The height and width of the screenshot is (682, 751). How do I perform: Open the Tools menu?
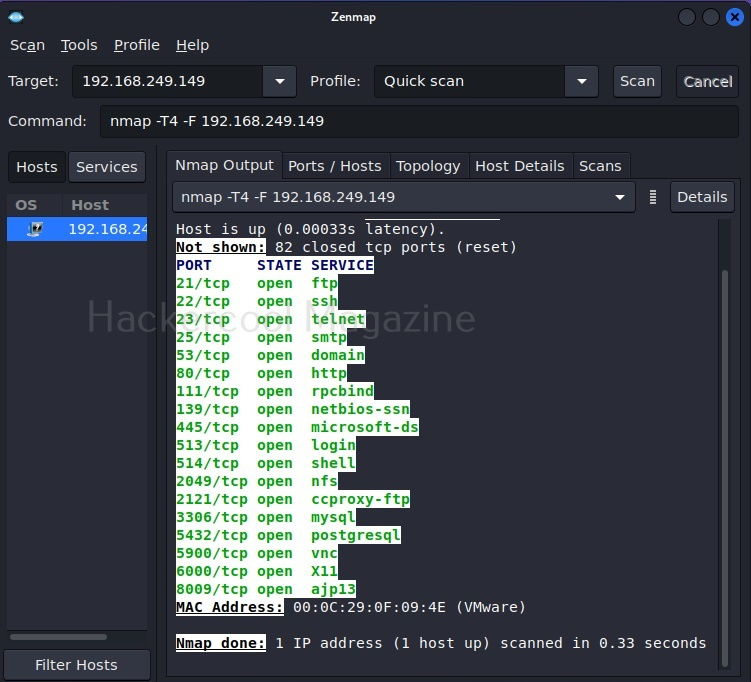79,45
